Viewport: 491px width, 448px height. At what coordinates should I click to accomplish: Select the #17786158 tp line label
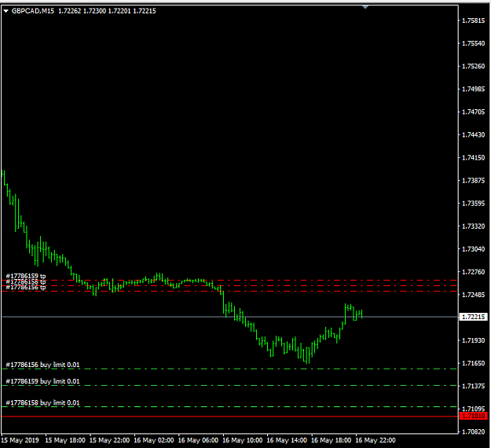coord(26,281)
